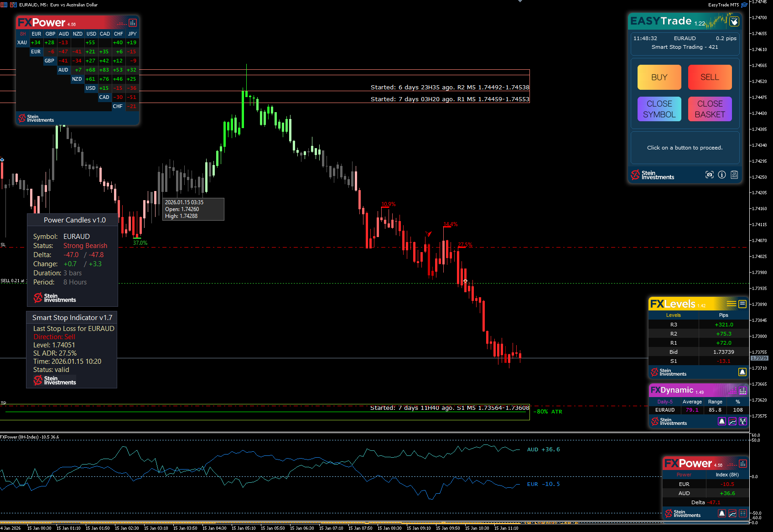This screenshot has height=532, width=773.
Task: Click the BUY button in EasyTrade
Action: pos(659,77)
